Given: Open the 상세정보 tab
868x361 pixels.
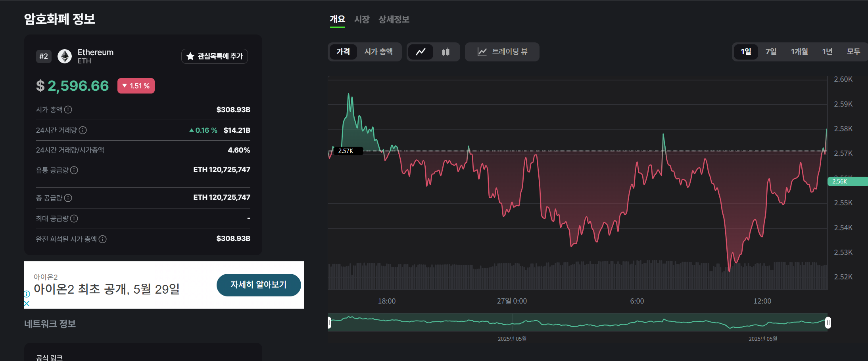Looking at the screenshot, I should pos(394,19).
